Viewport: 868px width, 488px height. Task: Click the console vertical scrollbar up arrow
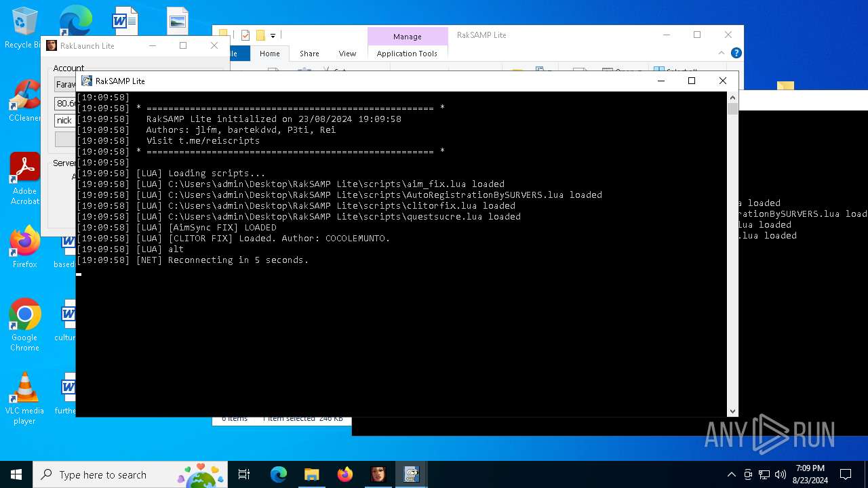(x=732, y=97)
